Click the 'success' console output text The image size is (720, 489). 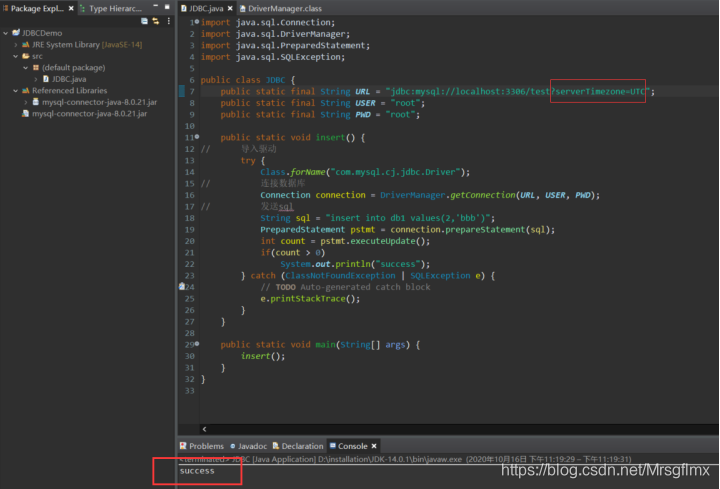click(x=197, y=471)
